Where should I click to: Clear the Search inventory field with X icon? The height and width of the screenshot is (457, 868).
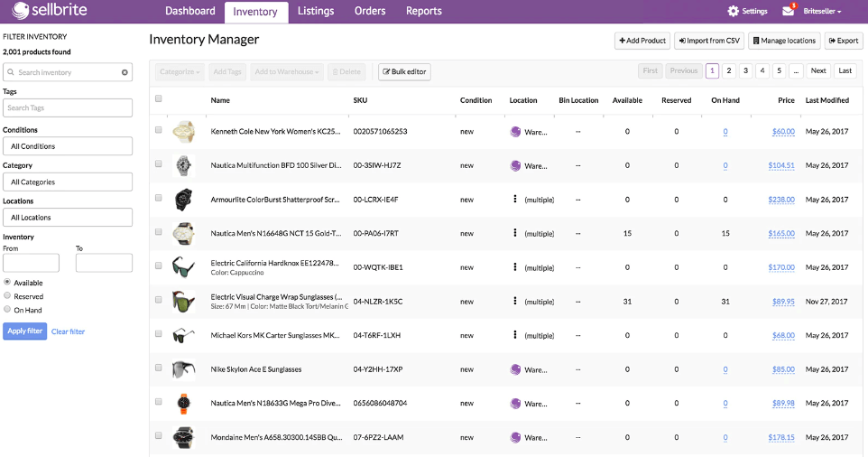click(x=125, y=72)
